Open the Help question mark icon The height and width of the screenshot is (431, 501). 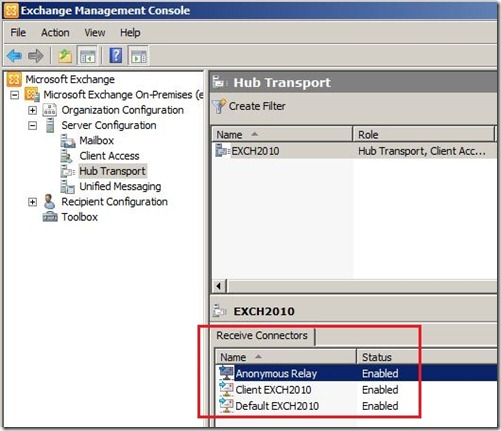[116, 56]
